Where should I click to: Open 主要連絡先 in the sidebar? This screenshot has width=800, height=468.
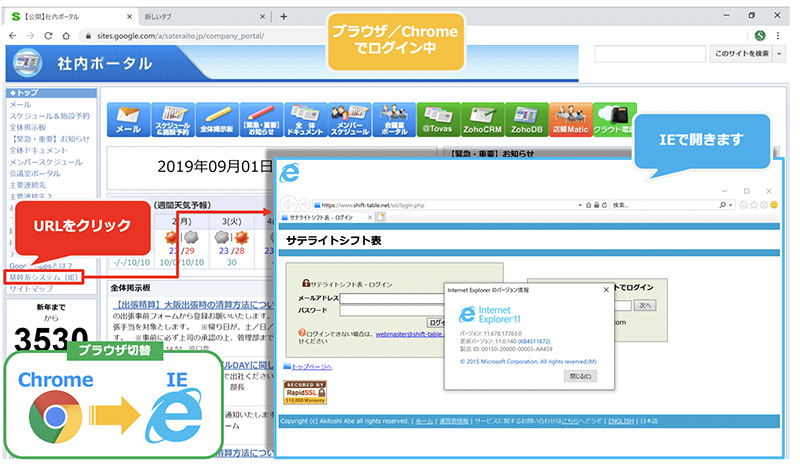[x=28, y=185]
